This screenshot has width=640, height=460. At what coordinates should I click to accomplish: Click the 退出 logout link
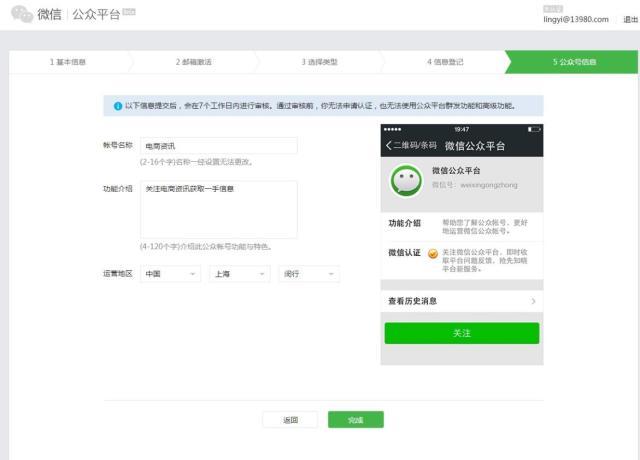point(631,19)
